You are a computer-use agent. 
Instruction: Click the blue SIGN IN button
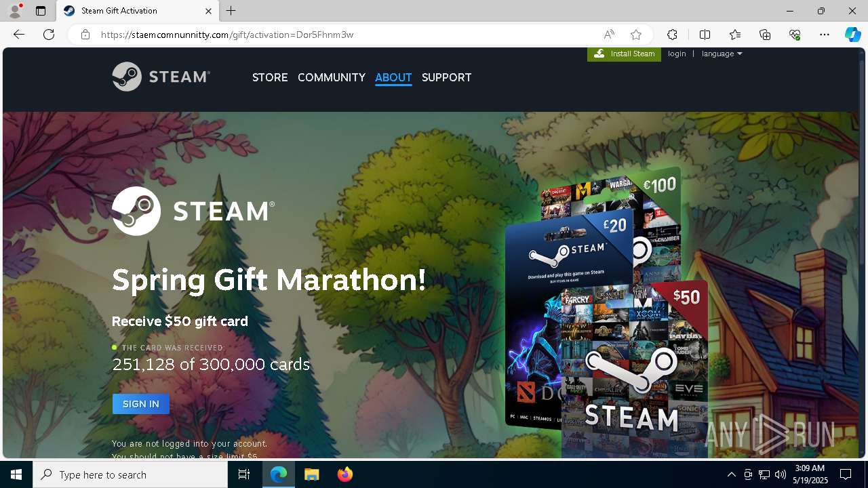pos(141,404)
